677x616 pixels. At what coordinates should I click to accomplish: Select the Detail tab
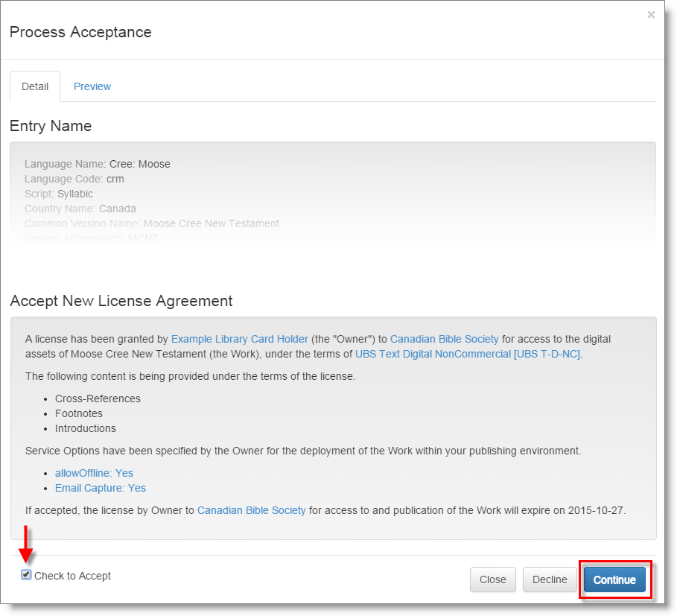coord(34,86)
